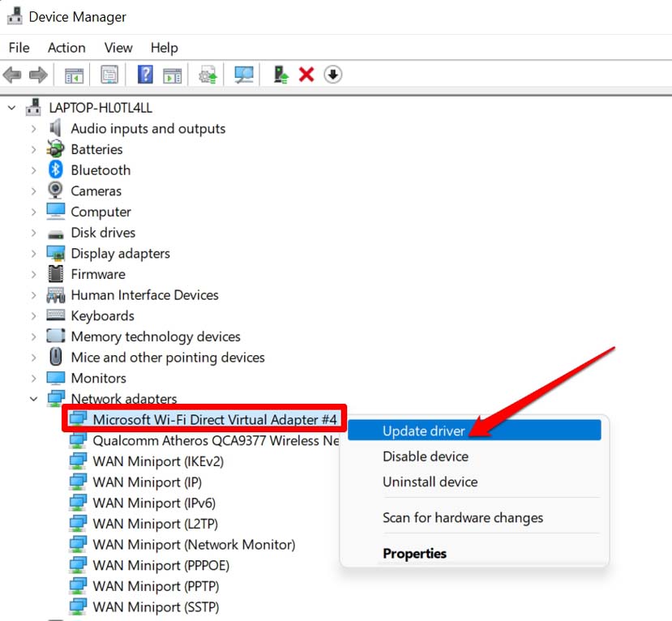
Task: Select WAN Miniport (L2TP)
Action: (155, 524)
